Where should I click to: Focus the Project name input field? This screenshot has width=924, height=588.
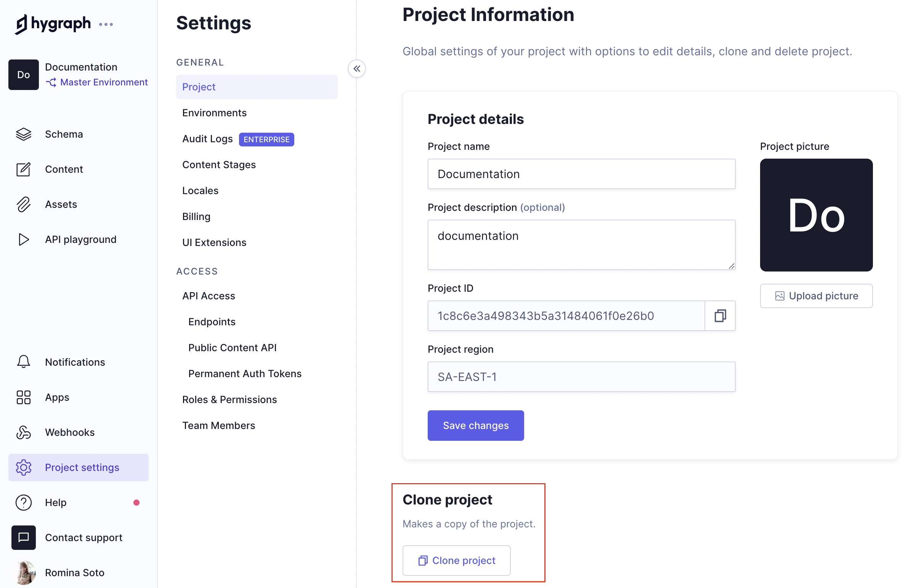(x=581, y=174)
